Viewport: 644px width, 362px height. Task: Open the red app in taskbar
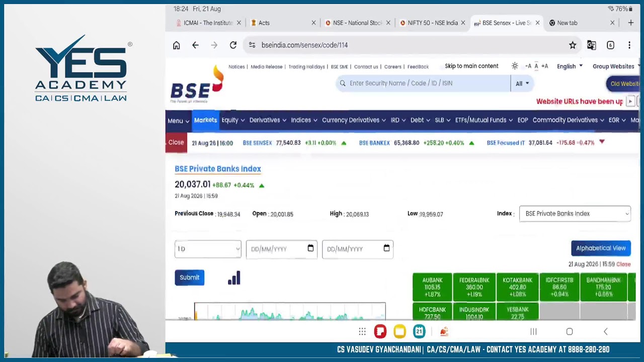pyautogui.click(x=380, y=331)
